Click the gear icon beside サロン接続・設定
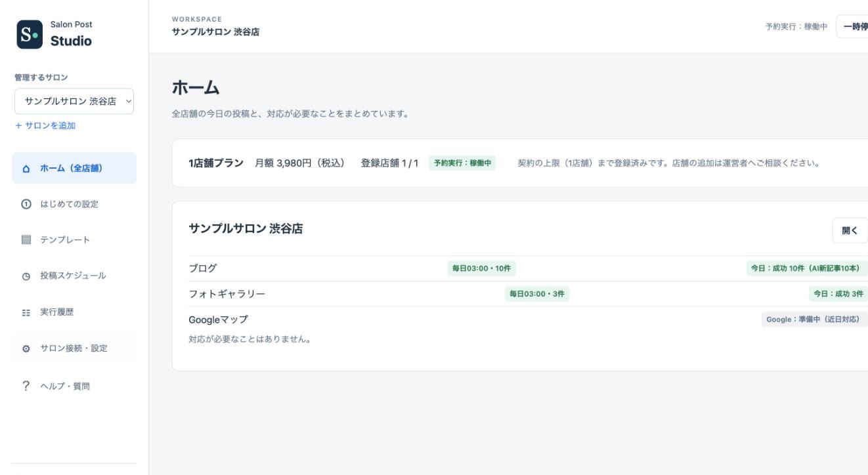The height and width of the screenshot is (475, 868). (26, 348)
